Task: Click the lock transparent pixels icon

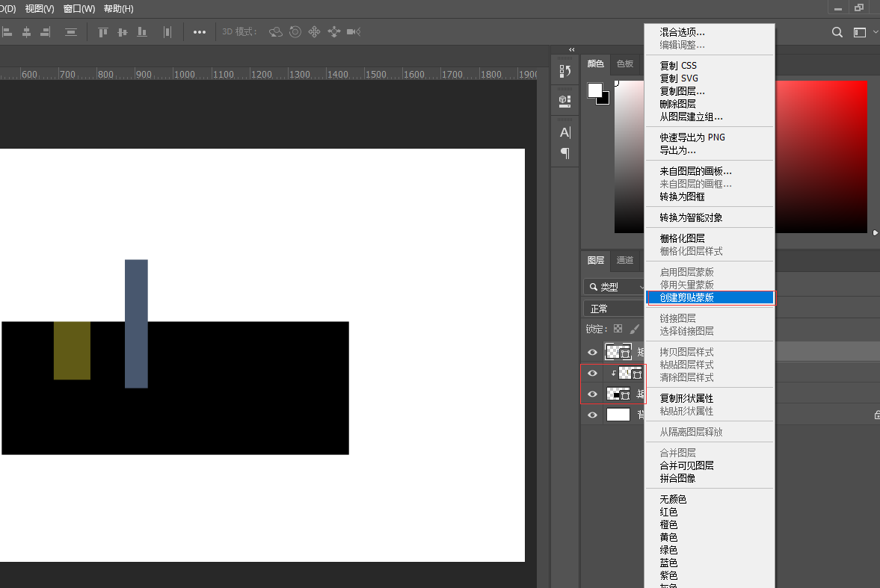Action: coord(618,329)
